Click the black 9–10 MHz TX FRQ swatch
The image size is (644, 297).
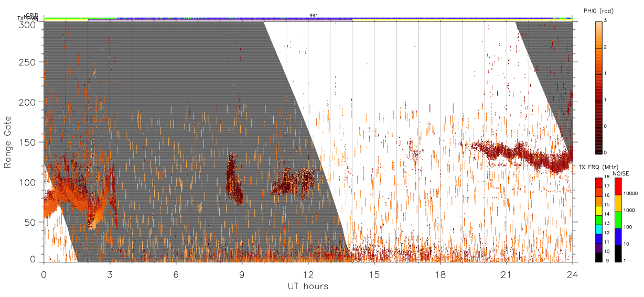pyautogui.click(x=598, y=257)
